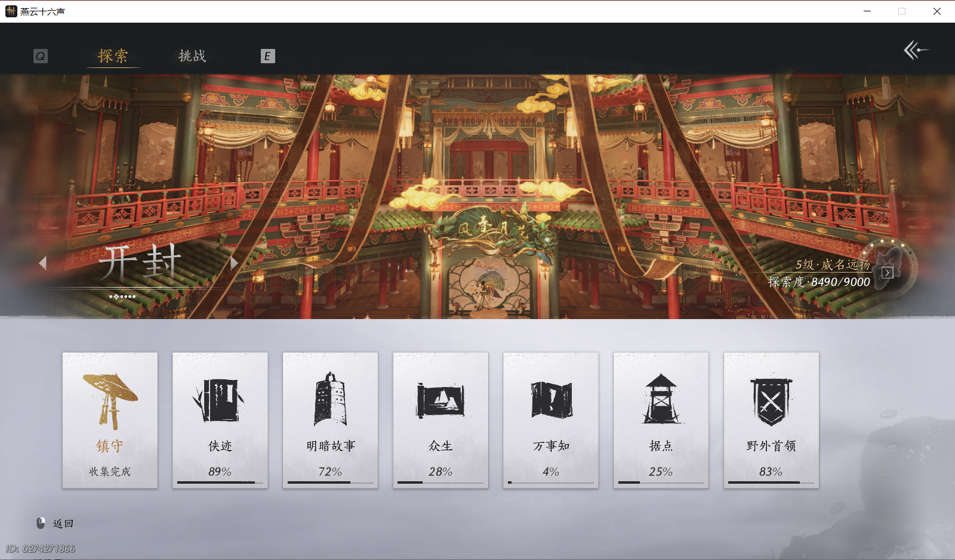Click the 89% value on 侠迹 card
The width and height of the screenshot is (955, 560).
pyautogui.click(x=220, y=472)
